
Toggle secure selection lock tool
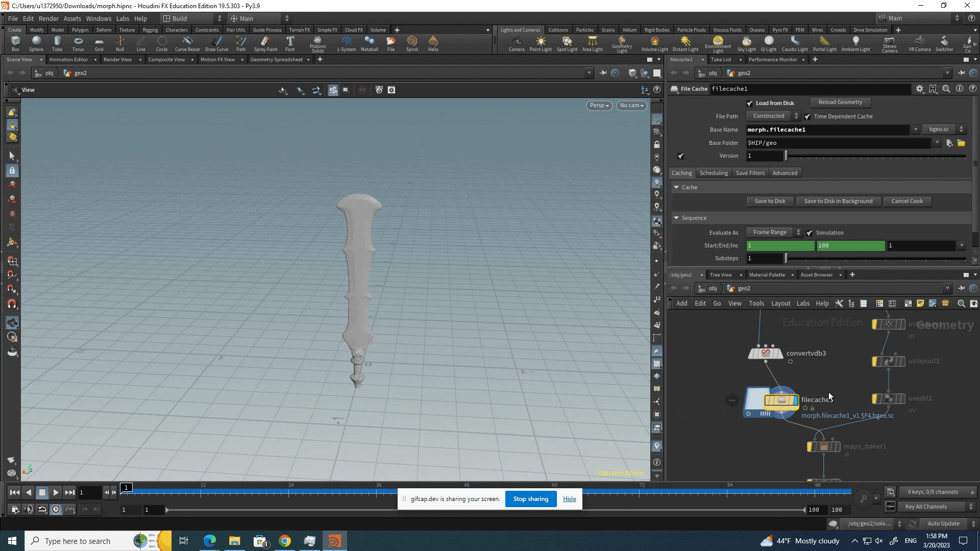[x=12, y=171]
